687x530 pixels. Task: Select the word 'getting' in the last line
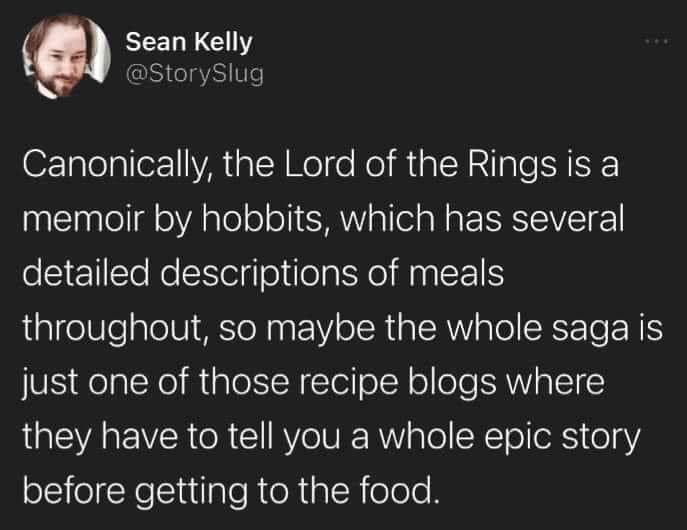coord(191,493)
